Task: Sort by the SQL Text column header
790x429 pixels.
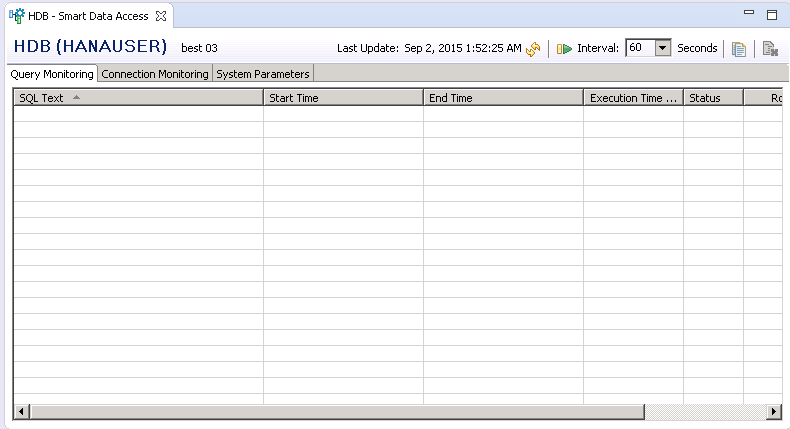Action: coord(138,98)
